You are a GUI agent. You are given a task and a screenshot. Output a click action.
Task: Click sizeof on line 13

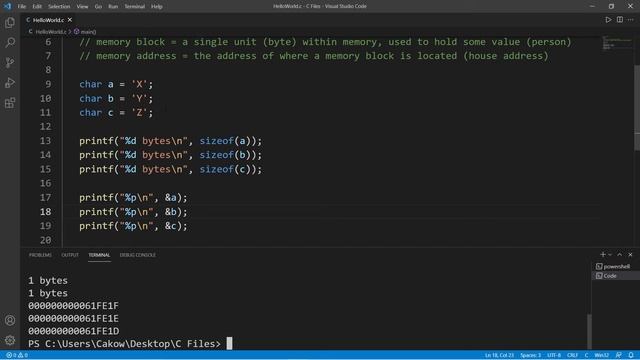pyautogui.click(x=216, y=141)
